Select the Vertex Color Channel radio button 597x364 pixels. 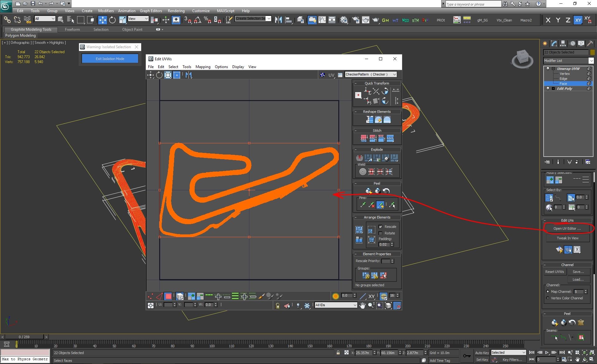point(548,298)
